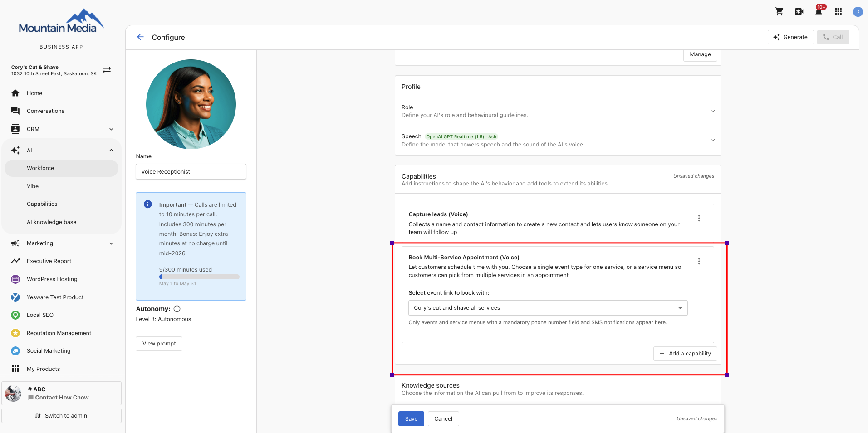Click the Social Marketing icon
The image size is (868, 433).
point(15,351)
